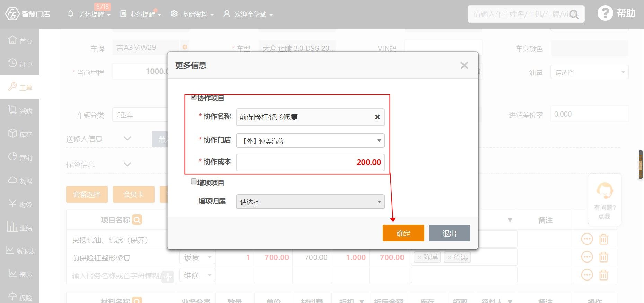644x303 pixels.
Task: Expand the 送修人信息 section
Action: [x=127, y=139]
